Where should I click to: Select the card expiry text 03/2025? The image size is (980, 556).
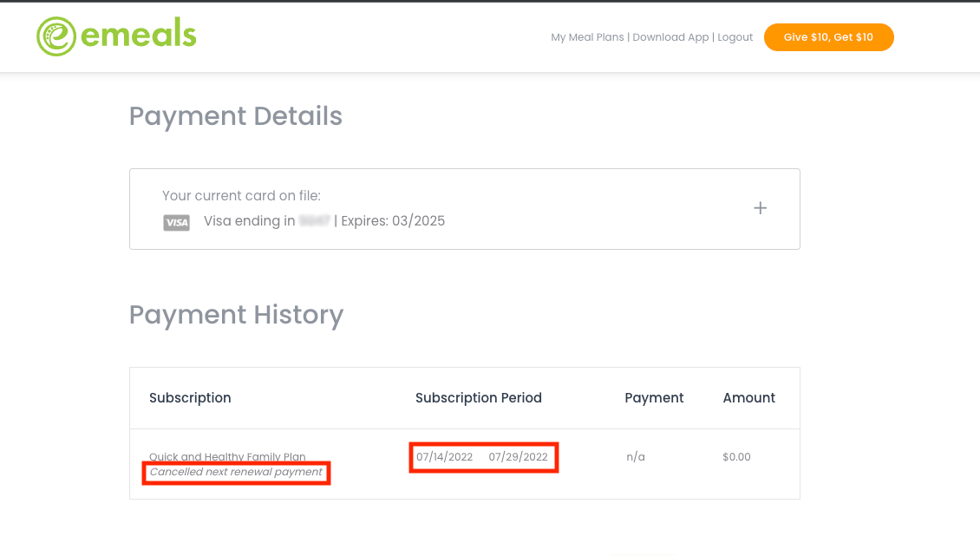[x=418, y=221]
